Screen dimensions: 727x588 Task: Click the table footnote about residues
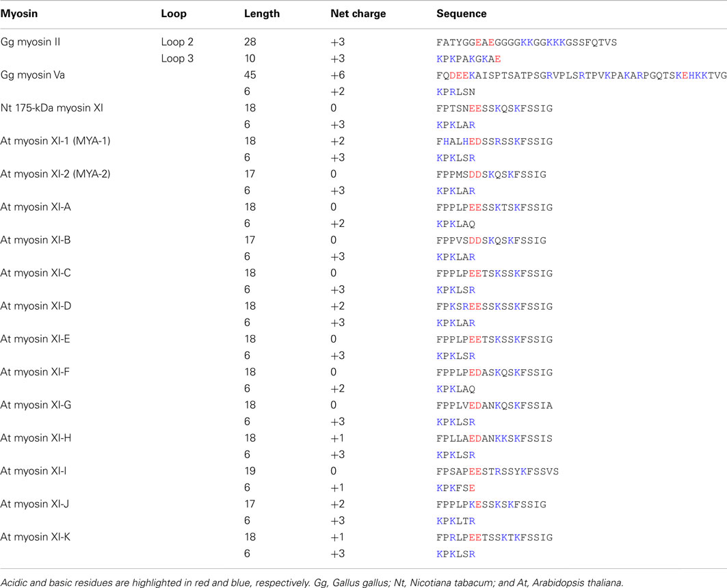pyautogui.click(x=312, y=583)
